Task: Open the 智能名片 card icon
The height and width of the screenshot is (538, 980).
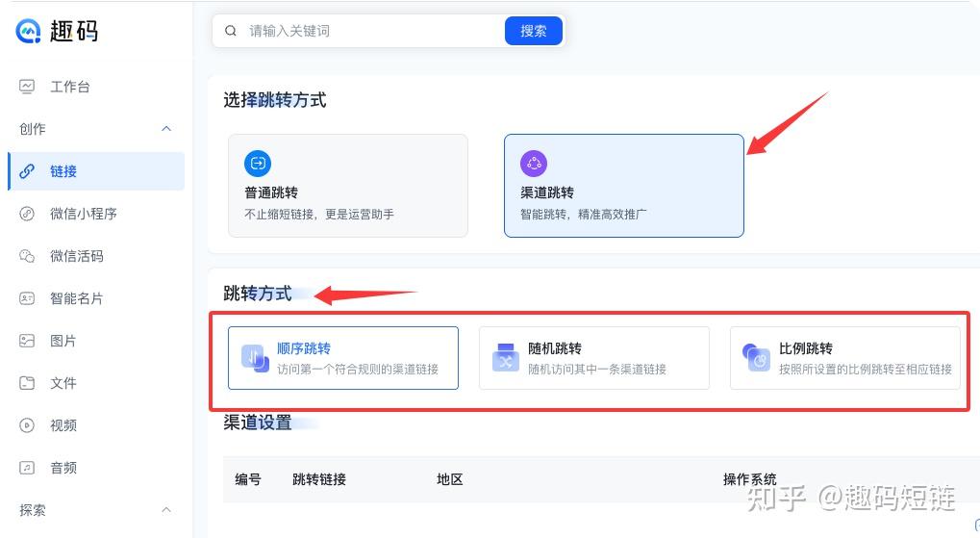Action: (x=27, y=298)
